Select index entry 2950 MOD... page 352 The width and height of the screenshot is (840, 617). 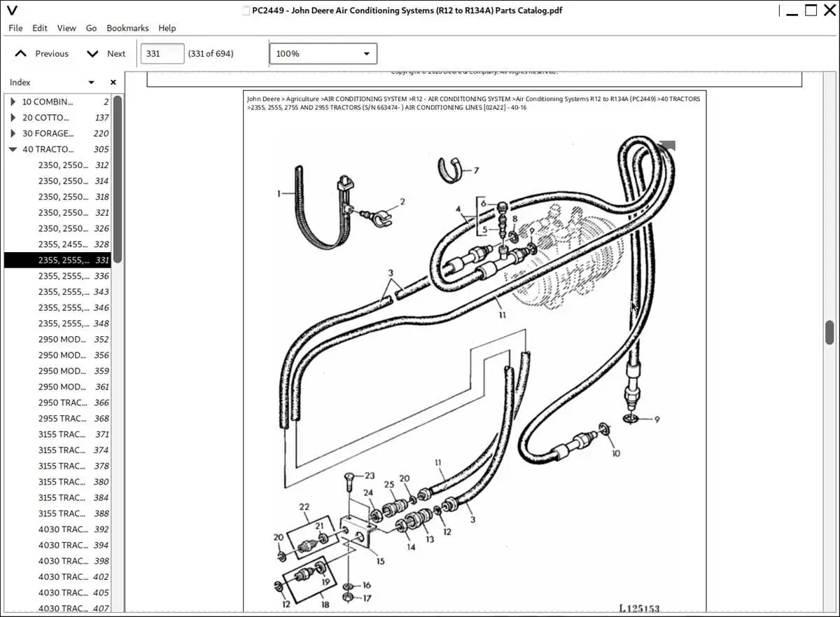57,340
